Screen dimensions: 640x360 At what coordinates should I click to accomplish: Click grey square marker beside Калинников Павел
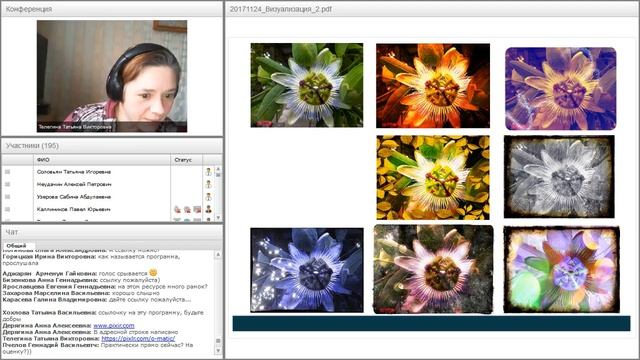pos(7,209)
